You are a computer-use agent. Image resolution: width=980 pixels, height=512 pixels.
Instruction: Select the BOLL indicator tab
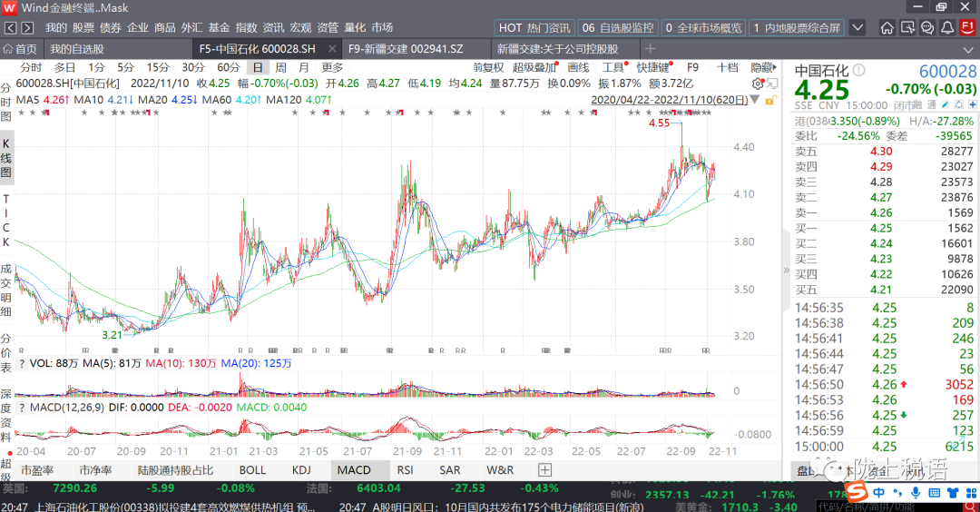pos(252,470)
